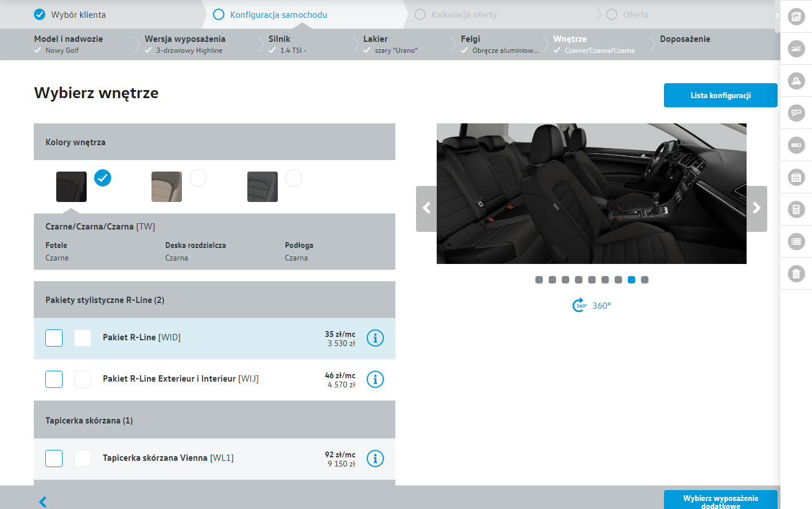Screen dimensions: 812x509
Task: Go to the Oferta stage
Action: point(627,14)
